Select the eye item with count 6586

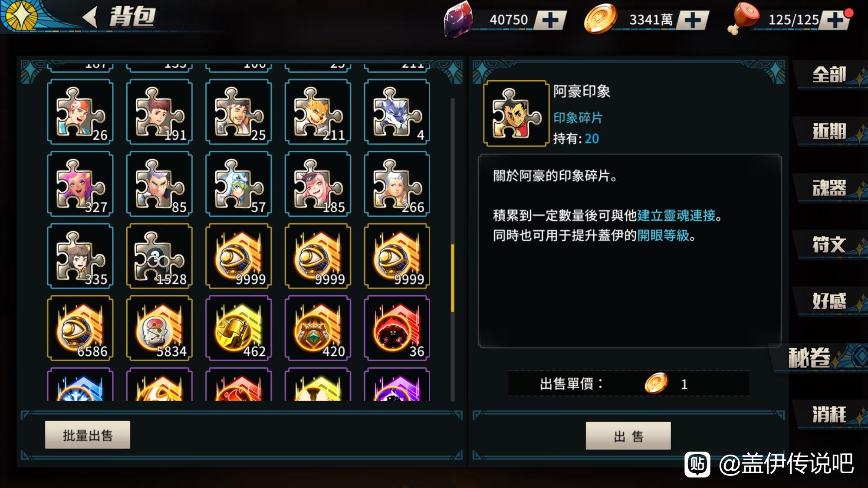[80, 328]
